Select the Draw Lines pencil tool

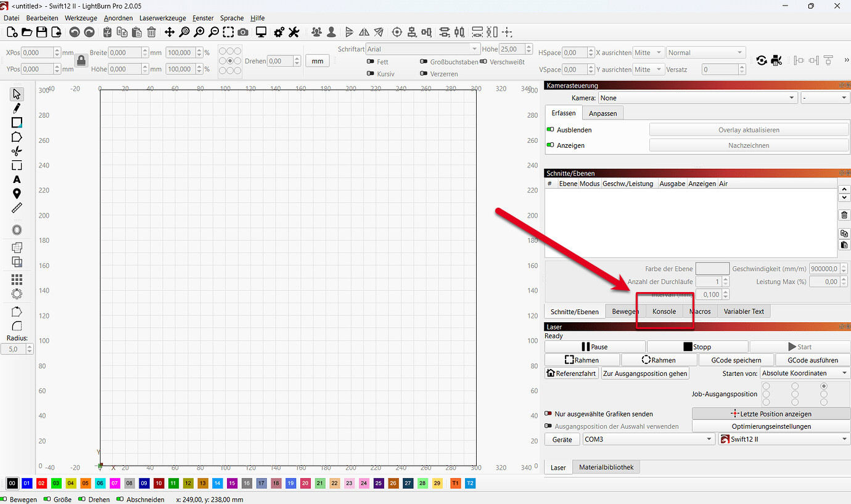point(17,108)
